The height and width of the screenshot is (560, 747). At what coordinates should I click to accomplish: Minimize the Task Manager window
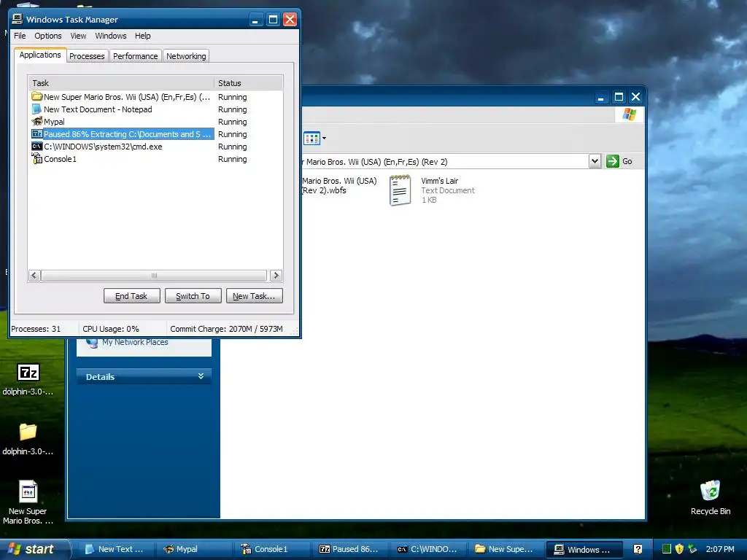[x=256, y=20]
